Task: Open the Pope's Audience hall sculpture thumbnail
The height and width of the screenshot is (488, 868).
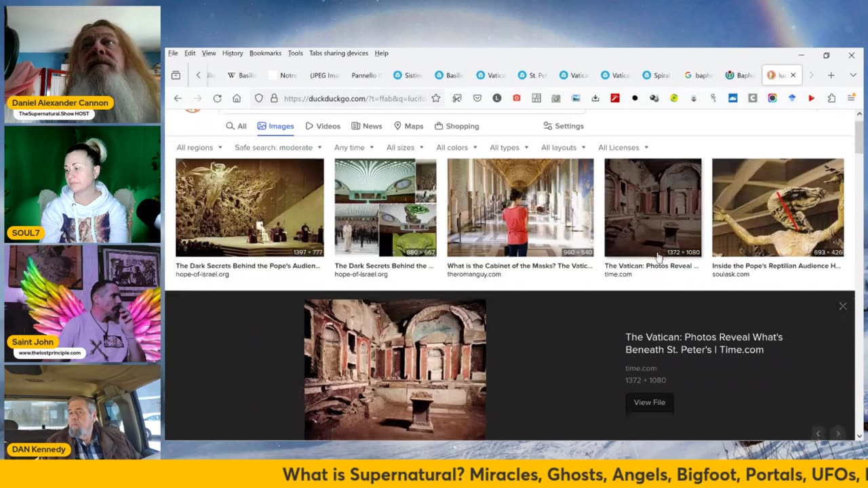Action: 250,207
